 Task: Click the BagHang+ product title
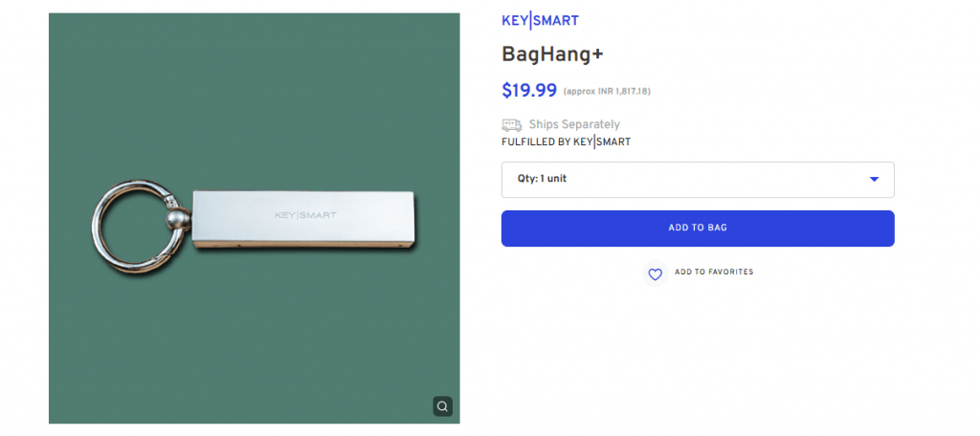click(552, 54)
